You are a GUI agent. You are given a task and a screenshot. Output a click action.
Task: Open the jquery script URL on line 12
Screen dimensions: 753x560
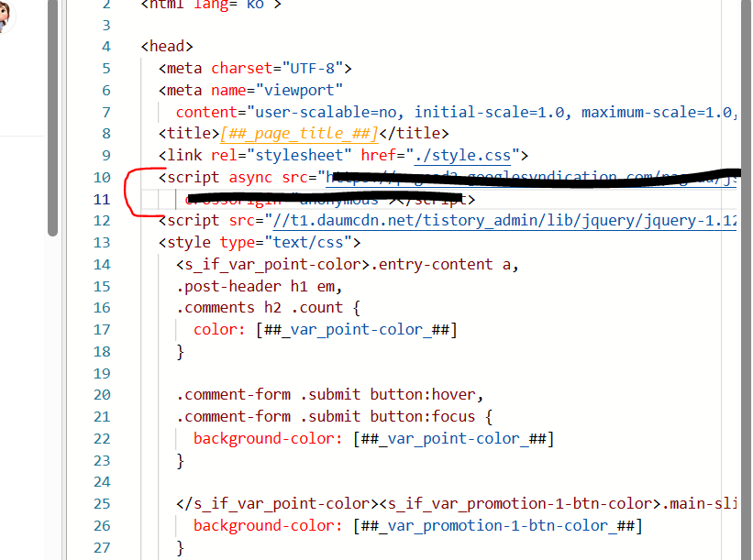[504, 221]
